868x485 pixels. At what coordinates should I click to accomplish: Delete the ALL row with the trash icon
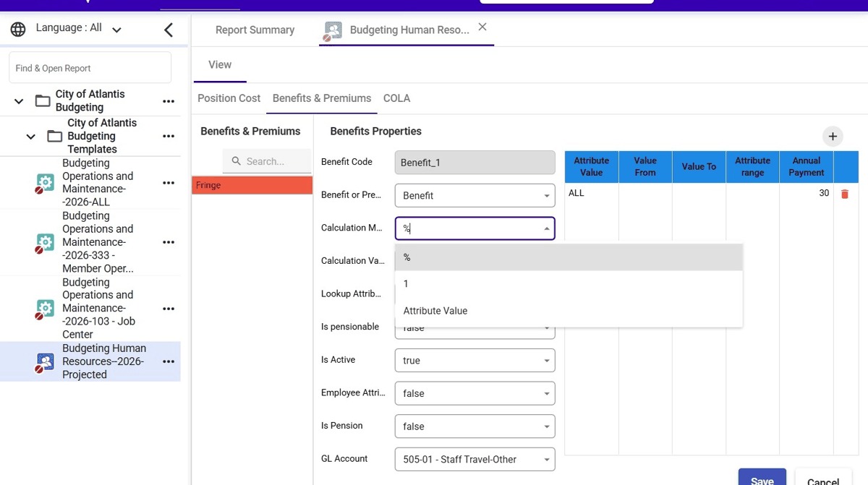pyautogui.click(x=844, y=194)
